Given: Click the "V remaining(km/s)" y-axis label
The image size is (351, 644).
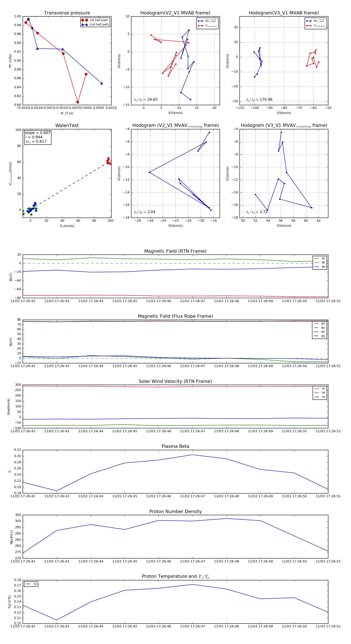Looking at the screenshot, I should pyautogui.click(x=10, y=173).
